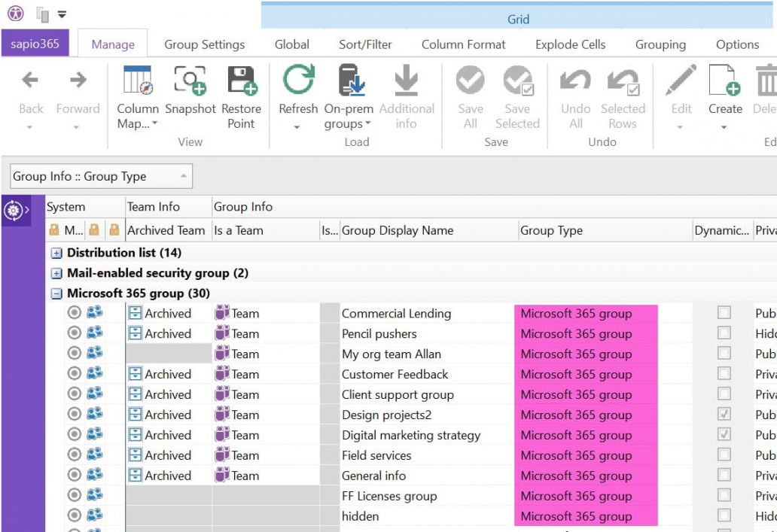Viewport: 777px width, 532px height.
Task: Open the Explode Cells tab
Action: (x=571, y=44)
